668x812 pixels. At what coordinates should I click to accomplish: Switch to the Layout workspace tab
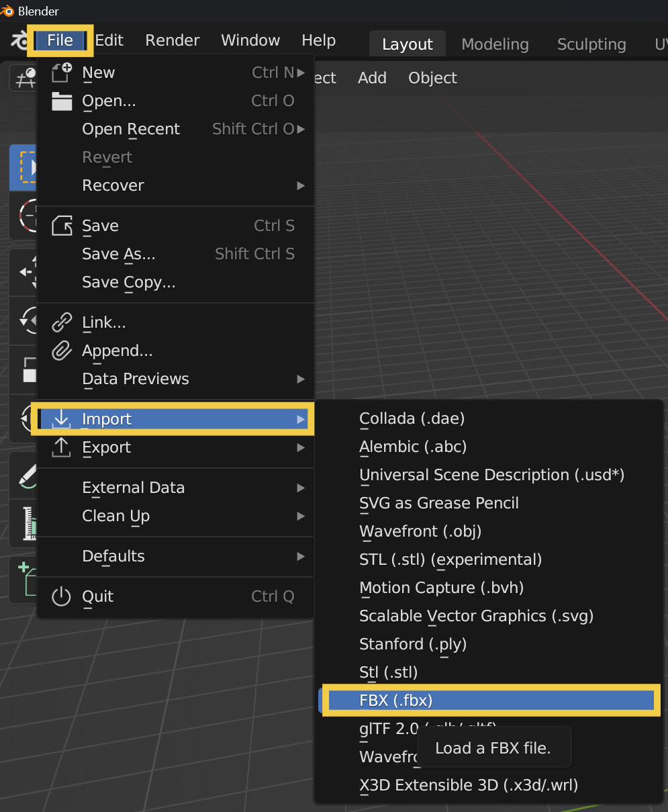click(408, 45)
